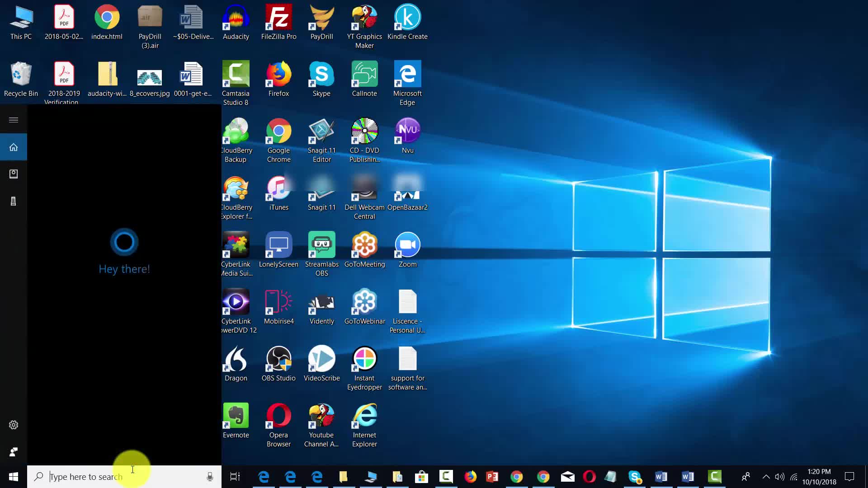This screenshot has height=488, width=868.
Task: Open the Windows Start button
Action: point(14,477)
